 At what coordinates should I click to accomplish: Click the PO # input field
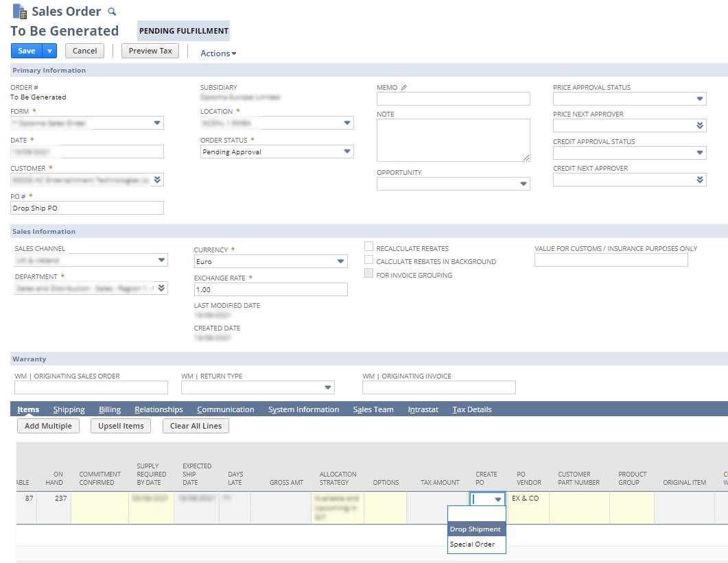[87, 208]
